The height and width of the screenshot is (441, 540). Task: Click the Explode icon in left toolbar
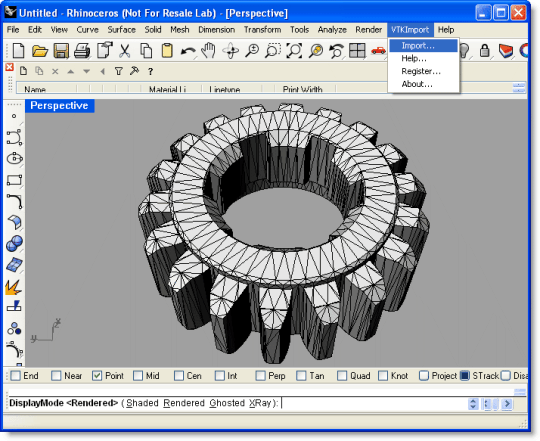14,287
